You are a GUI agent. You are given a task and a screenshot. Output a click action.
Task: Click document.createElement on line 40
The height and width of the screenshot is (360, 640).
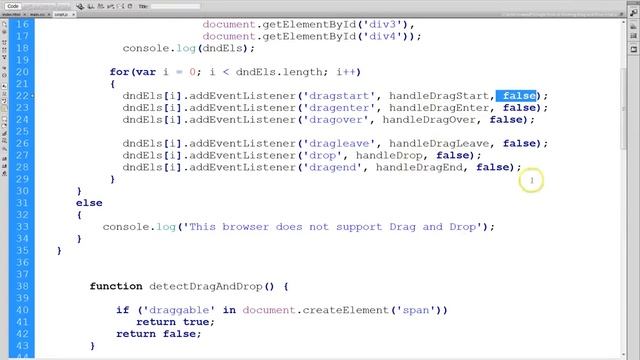316,310
